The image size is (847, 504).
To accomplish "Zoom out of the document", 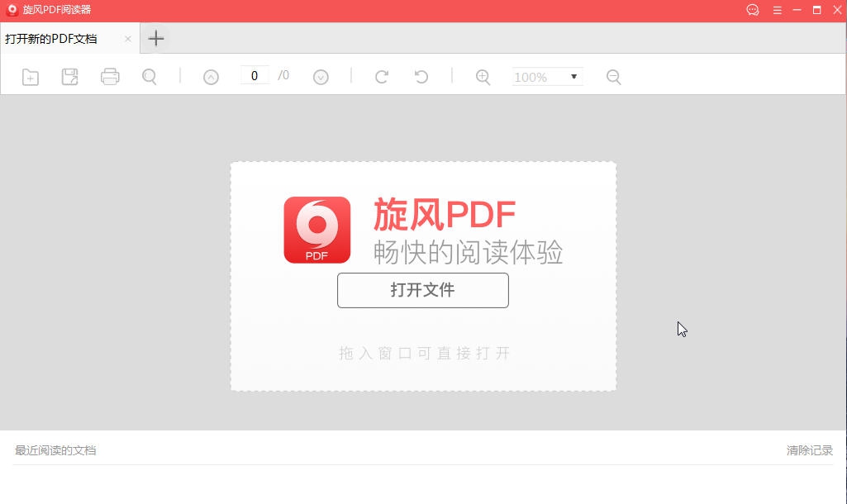I will click(613, 76).
